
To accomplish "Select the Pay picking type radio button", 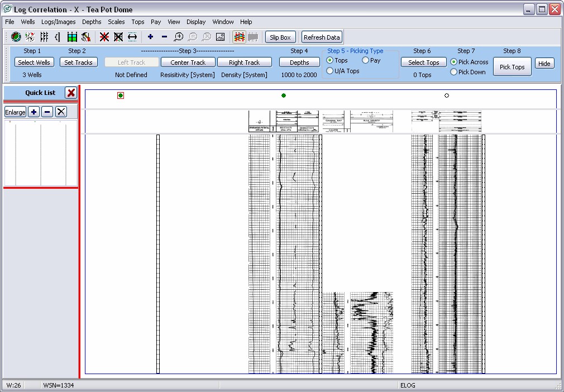I will click(x=366, y=60).
